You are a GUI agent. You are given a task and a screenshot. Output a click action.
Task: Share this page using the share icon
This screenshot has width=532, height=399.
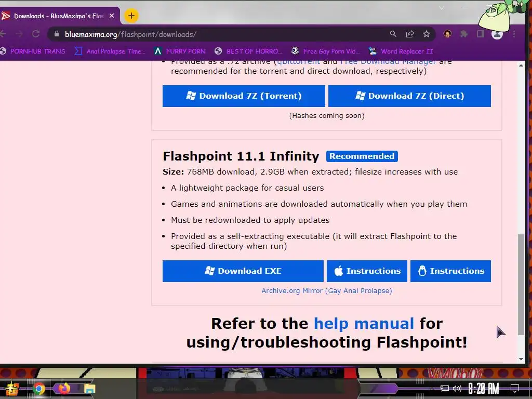click(410, 34)
